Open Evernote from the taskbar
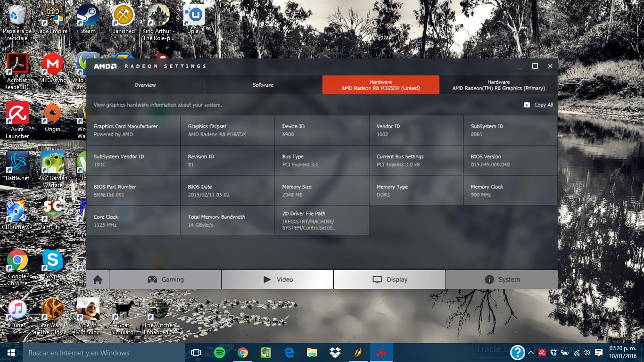 pyautogui.click(x=266, y=353)
